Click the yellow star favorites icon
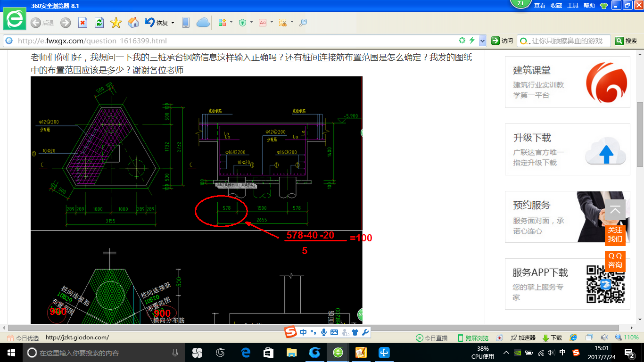 116,23
